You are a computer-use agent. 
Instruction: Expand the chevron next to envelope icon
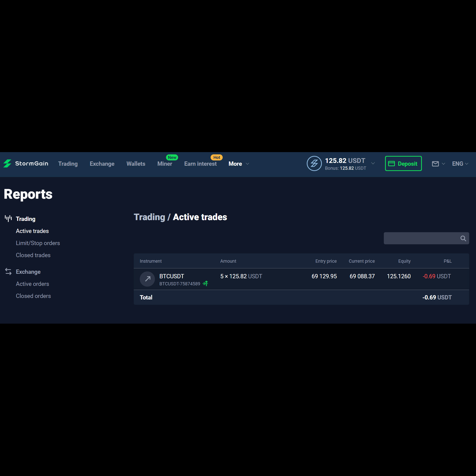click(444, 164)
